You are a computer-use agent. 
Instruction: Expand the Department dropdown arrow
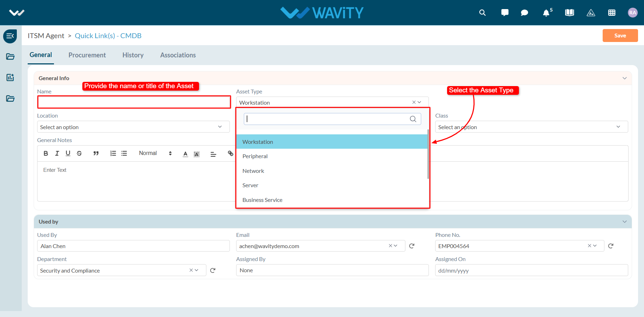(197, 270)
